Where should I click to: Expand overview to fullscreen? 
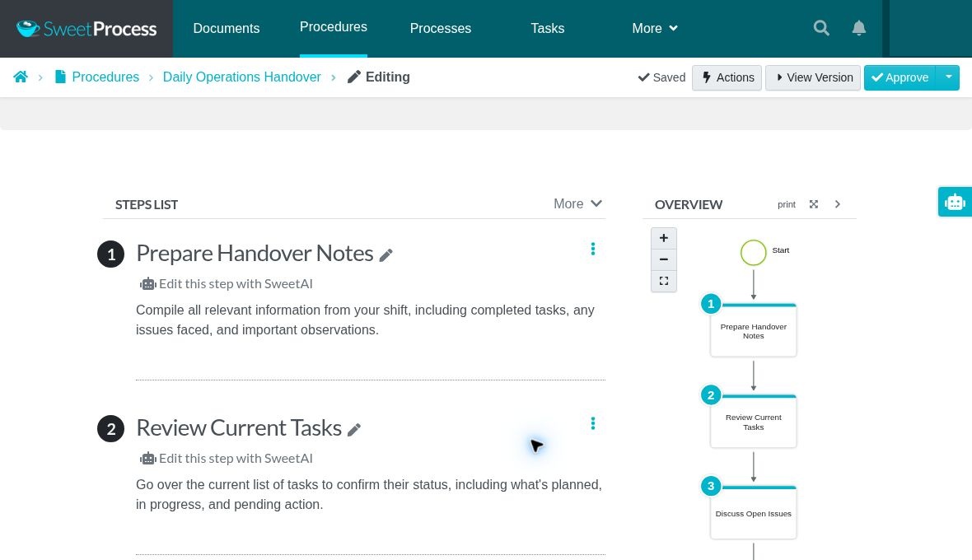(814, 204)
